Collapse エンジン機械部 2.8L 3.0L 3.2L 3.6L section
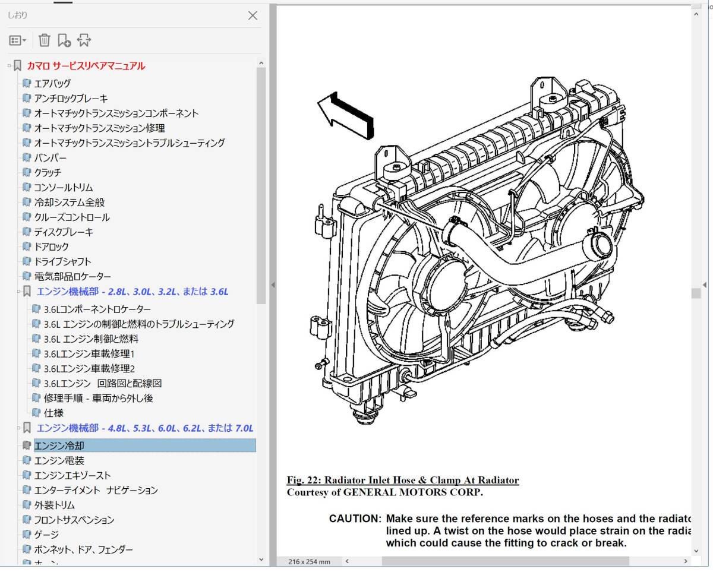Viewport: 713px width, 588px height. pyautogui.click(x=18, y=291)
